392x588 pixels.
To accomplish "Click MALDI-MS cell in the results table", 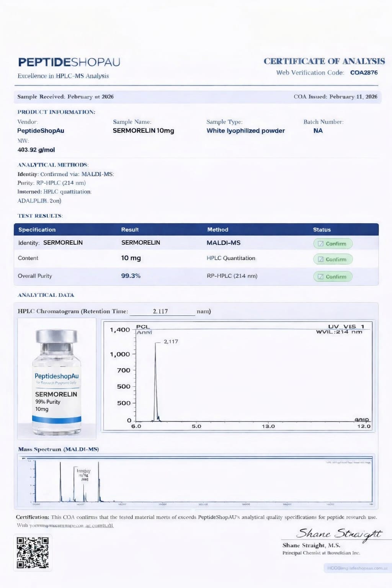I will [x=224, y=243].
